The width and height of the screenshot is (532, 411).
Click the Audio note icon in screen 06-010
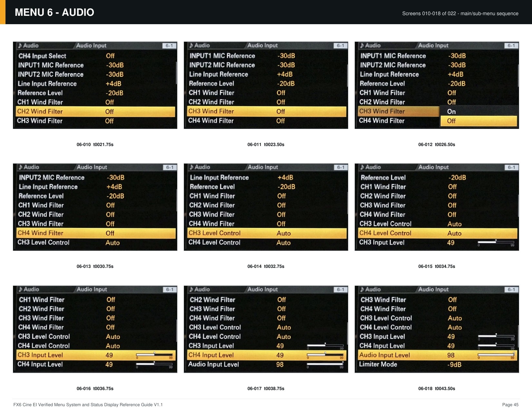[20, 46]
